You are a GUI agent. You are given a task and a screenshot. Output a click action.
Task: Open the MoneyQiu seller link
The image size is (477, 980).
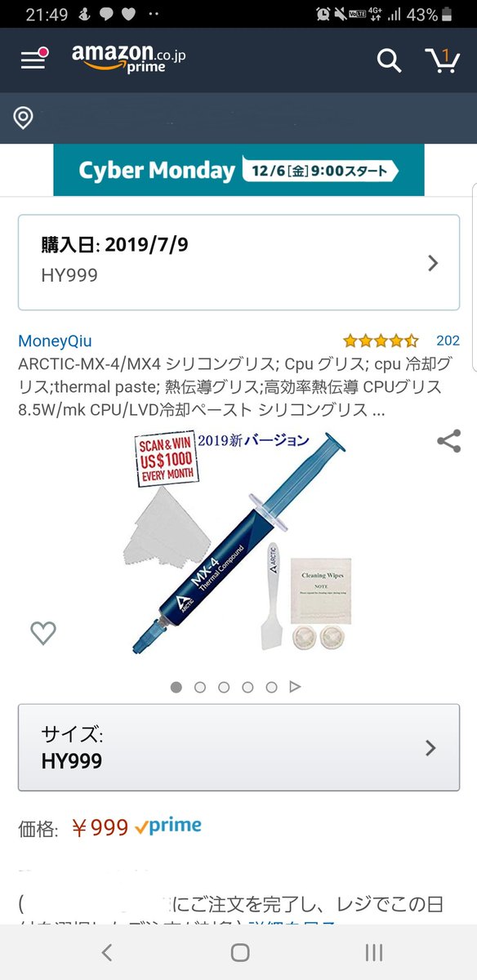[x=55, y=341]
